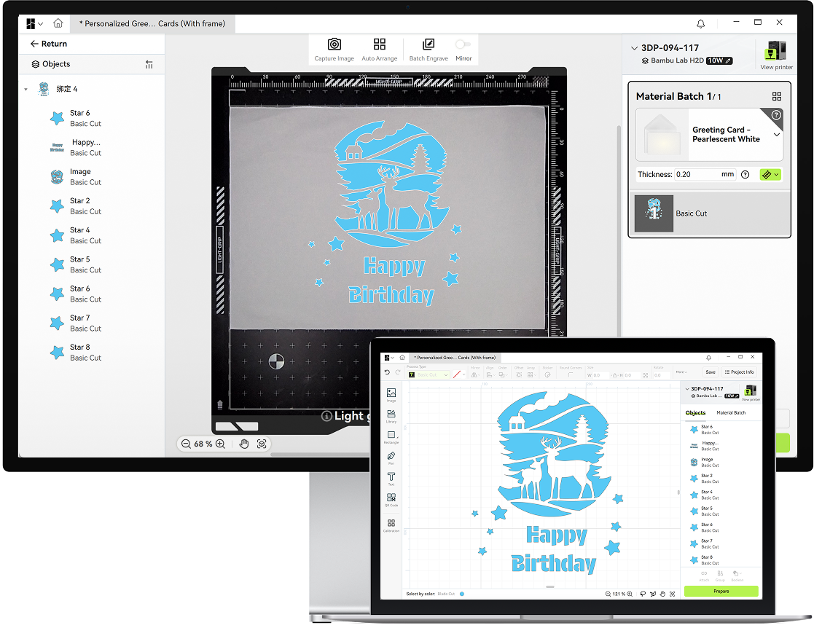Open the Batch Engrave tool
Viewport: 814px width, 644px height.
pos(428,45)
